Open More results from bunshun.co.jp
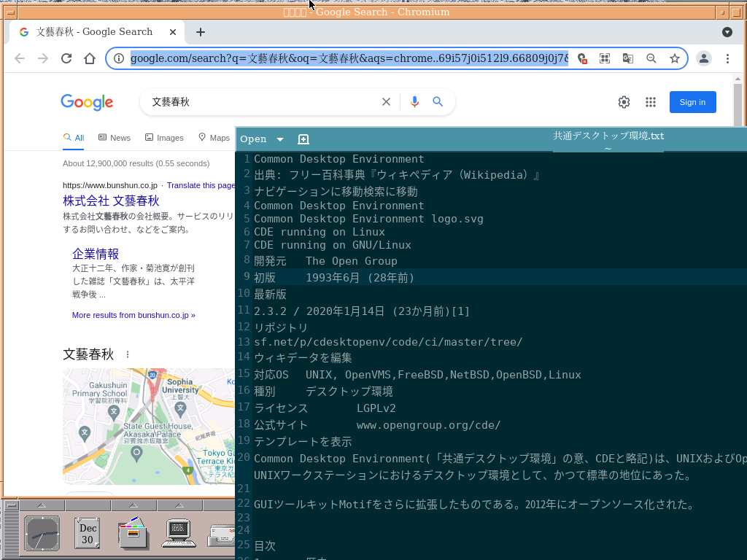This screenshot has width=747, height=560. tap(133, 315)
